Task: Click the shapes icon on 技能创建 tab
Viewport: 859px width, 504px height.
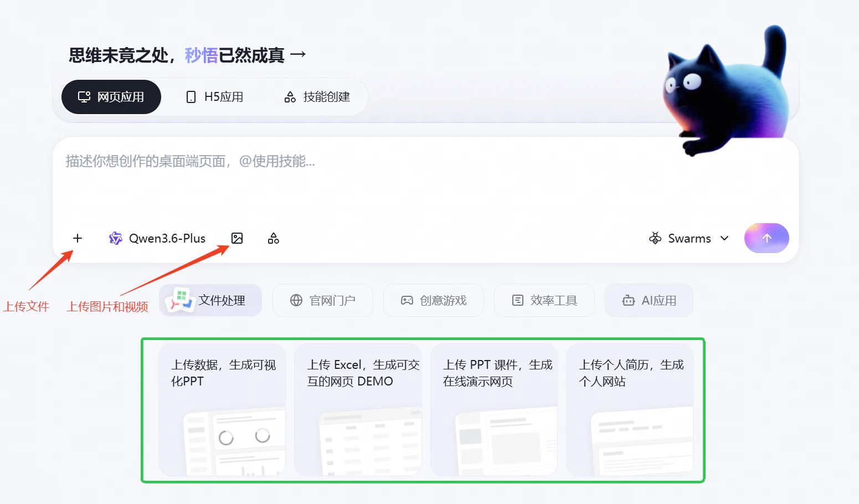Action: 290,97
